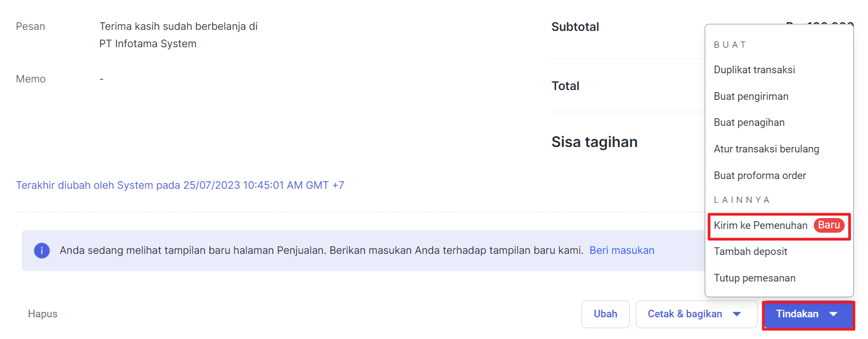Click the red Baru badge
The height and width of the screenshot is (339, 868).
(828, 225)
